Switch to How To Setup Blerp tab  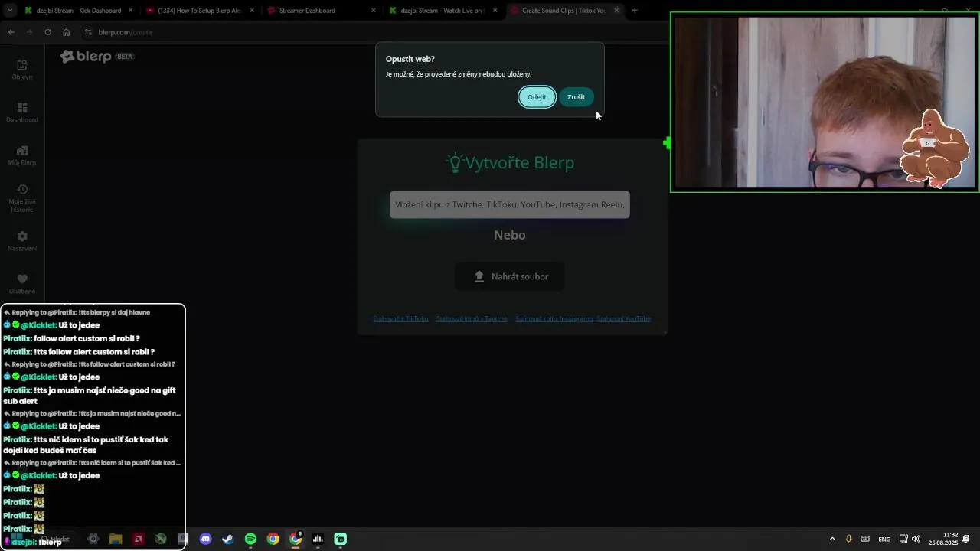pyautogui.click(x=199, y=11)
